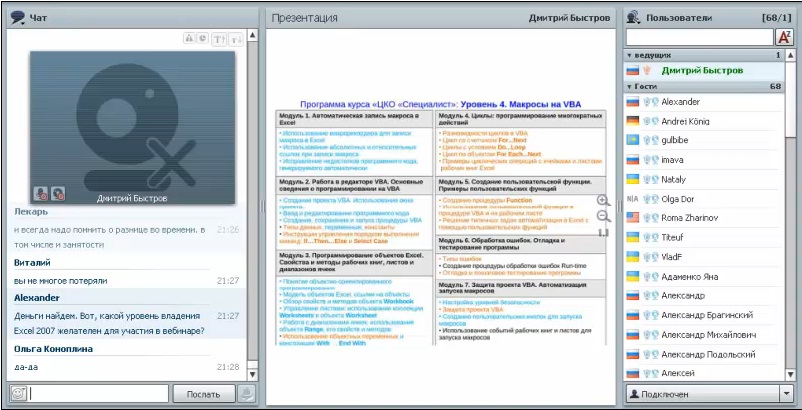802x410 pixels.
Task: Click the presentation slide course program
Action: click(440, 223)
